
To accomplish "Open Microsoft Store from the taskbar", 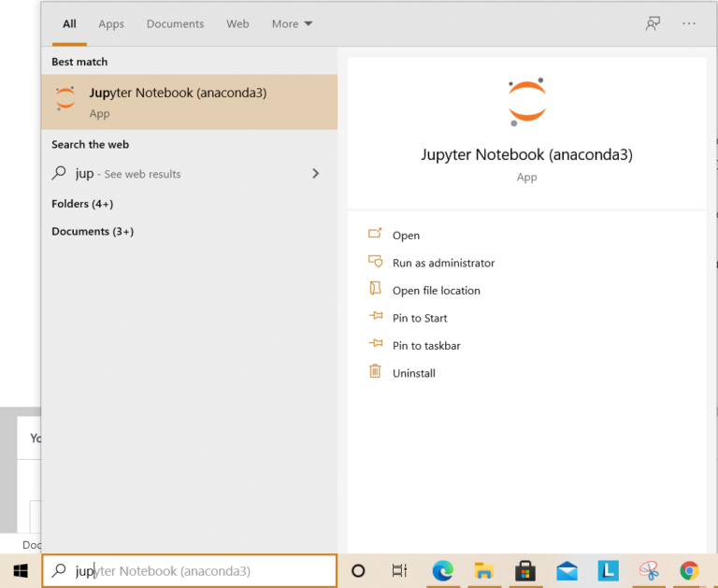I will (525, 570).
